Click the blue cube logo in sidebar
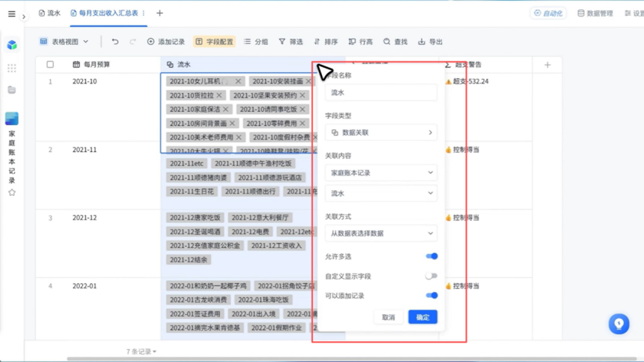Viewport: 644px width, 362px height. click(x=12, y=45)
